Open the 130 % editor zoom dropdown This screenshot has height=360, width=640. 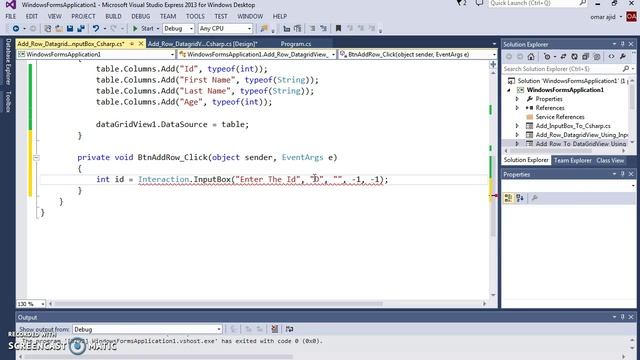click(x=31, y=304)
